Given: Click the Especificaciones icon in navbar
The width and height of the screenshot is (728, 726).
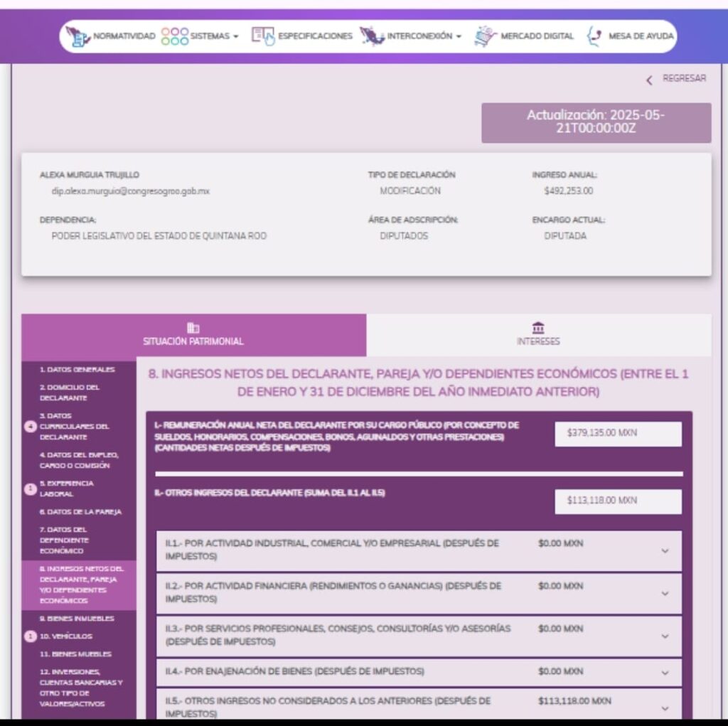Looking at the screenshot, I should tap(262, 36).
